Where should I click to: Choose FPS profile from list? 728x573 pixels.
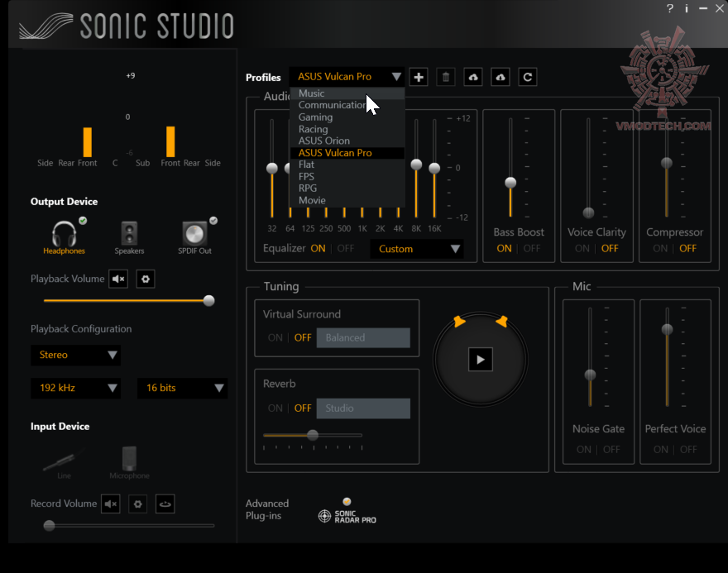[347, 177]
